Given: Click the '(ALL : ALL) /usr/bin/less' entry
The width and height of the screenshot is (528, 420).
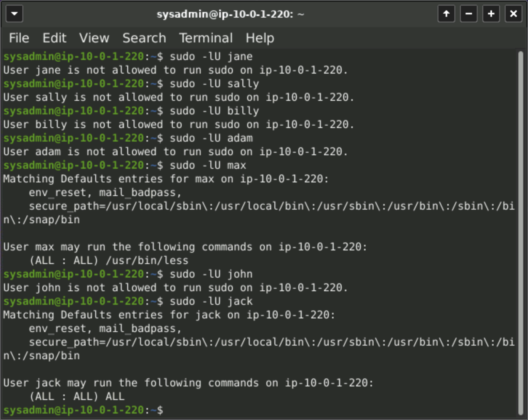Looking at the screenshot, I should click(109, 260).
